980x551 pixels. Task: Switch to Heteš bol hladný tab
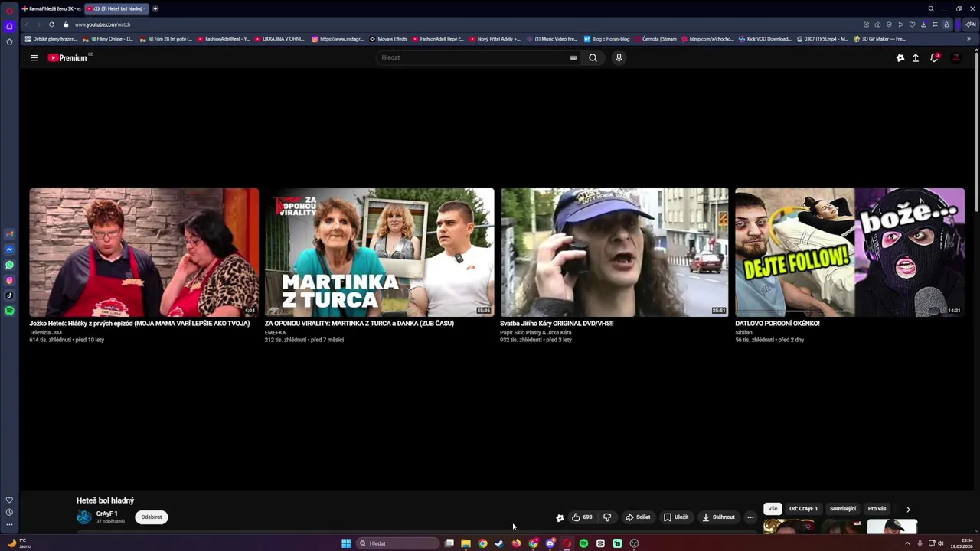[116, 9]
